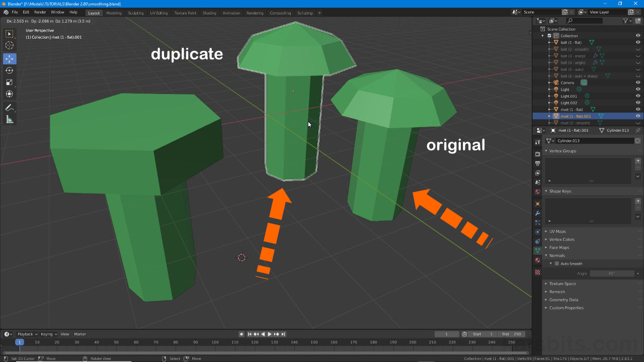Click the pin icon in properties header
The image size is (644, 362).
pyautogui.click(x=638, y=130)
